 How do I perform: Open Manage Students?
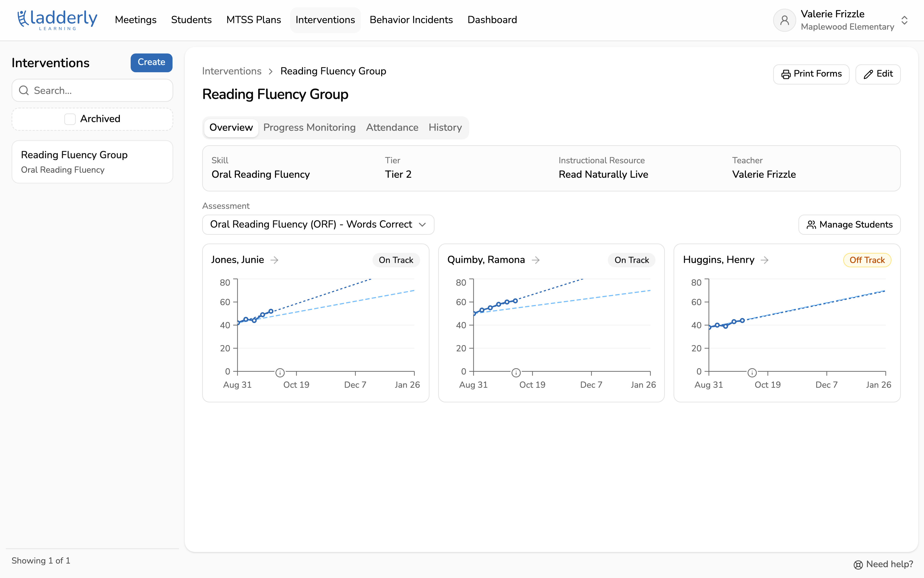[x=849, y=224]
